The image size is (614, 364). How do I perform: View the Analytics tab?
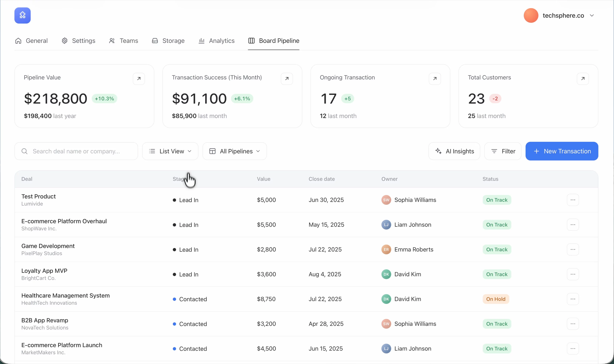217,41
